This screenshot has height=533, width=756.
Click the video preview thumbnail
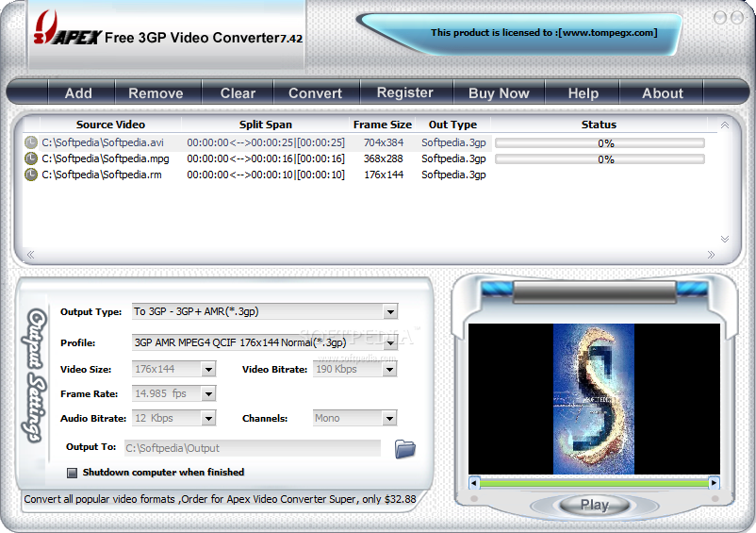[594, 399]
